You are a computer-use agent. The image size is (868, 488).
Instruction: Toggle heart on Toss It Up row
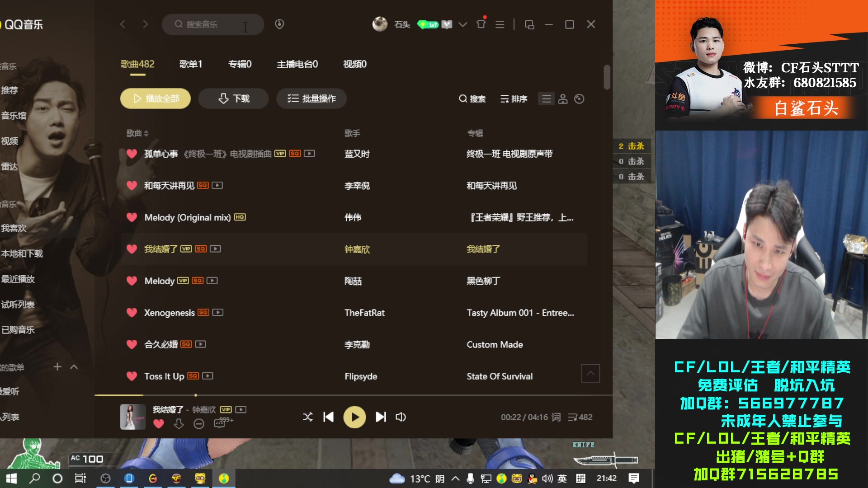click(x=132, y=376)
